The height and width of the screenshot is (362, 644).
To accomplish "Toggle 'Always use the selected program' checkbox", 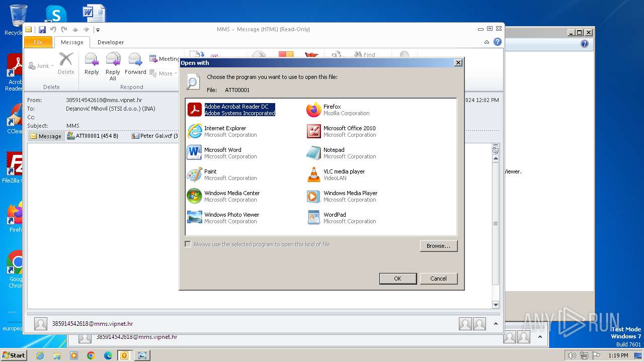I will point(188,244).
